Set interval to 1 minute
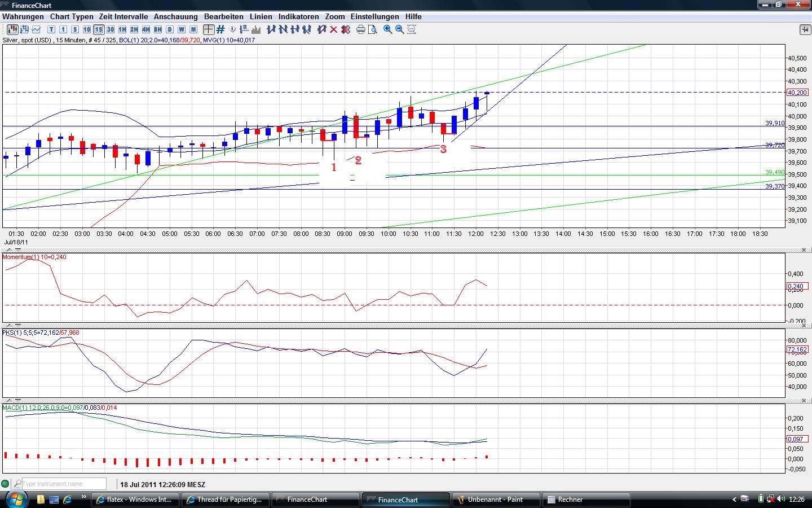 pos(63,29)
